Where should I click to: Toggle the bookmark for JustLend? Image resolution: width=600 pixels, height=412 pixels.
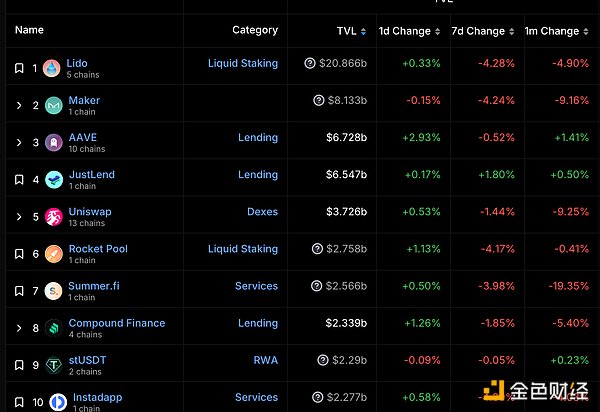(x=19, y=180)
